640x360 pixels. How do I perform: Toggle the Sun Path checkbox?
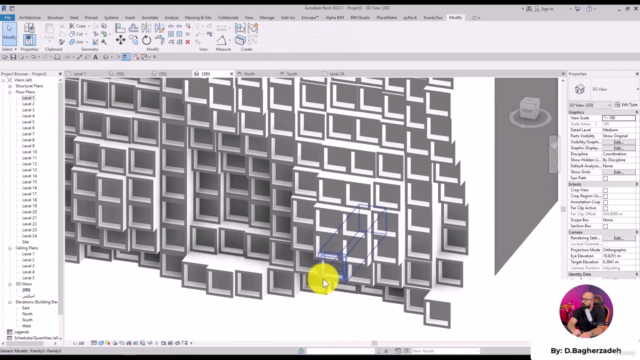605,178
